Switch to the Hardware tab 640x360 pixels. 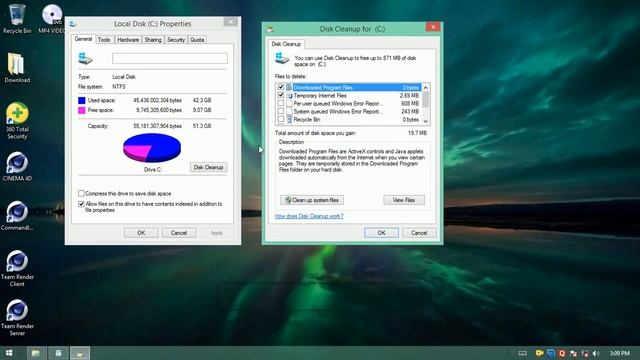(x=128, y=40)
